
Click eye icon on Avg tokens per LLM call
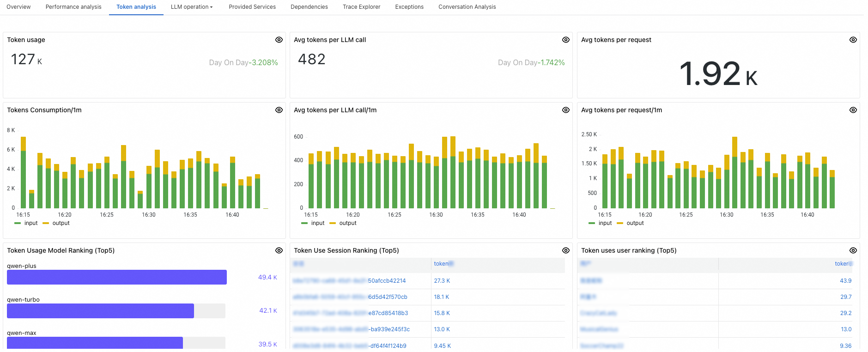566,40
